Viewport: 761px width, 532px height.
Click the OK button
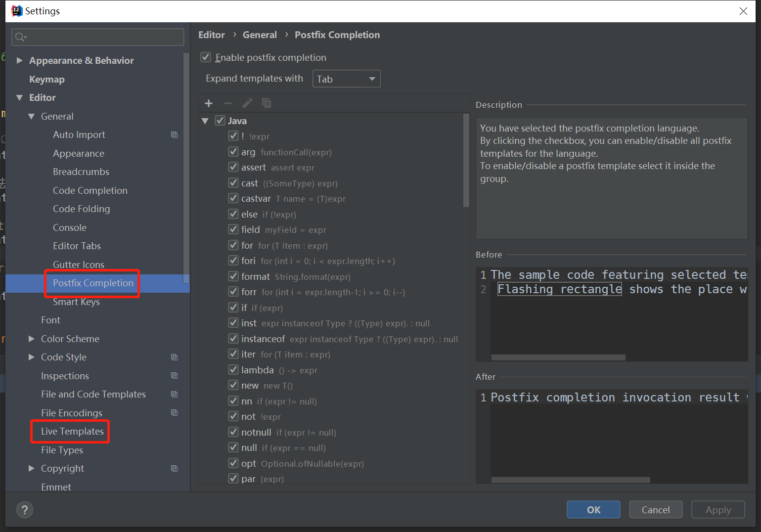tap(593, 510)
